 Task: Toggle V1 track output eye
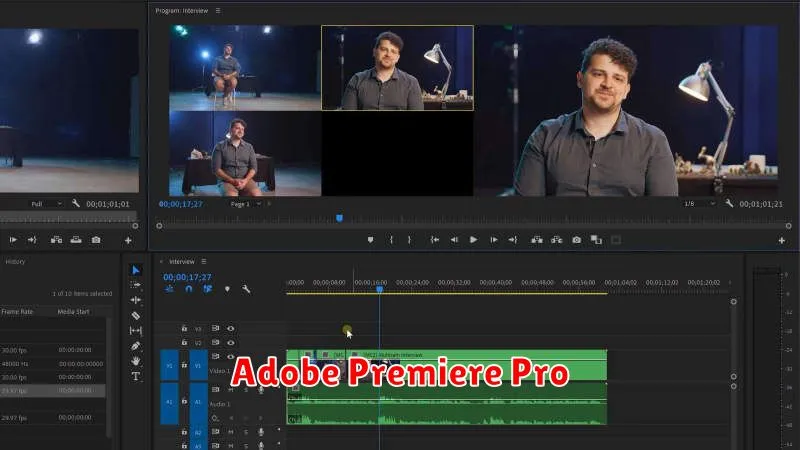pyautogui.click(x=231, y=357)
